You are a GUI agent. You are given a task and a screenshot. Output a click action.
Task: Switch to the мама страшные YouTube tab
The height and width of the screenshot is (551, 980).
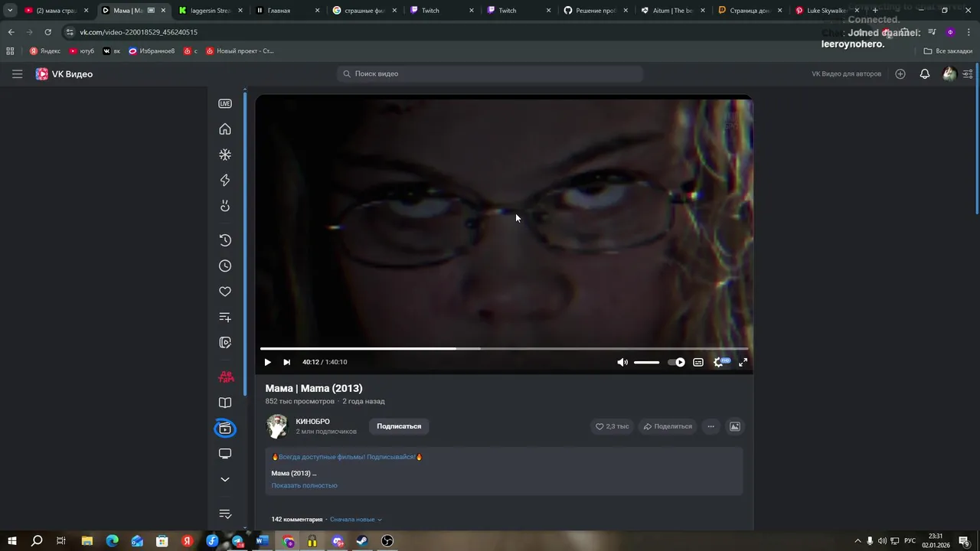[55, 11]
